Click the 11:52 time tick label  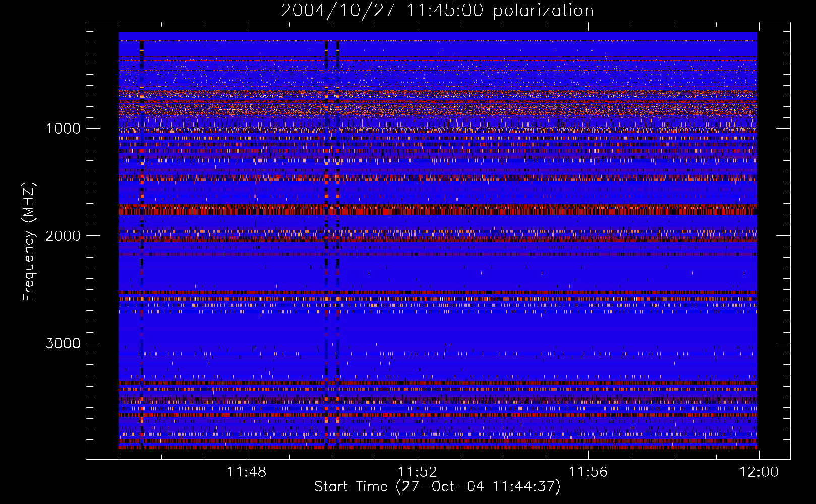(417, 472)
